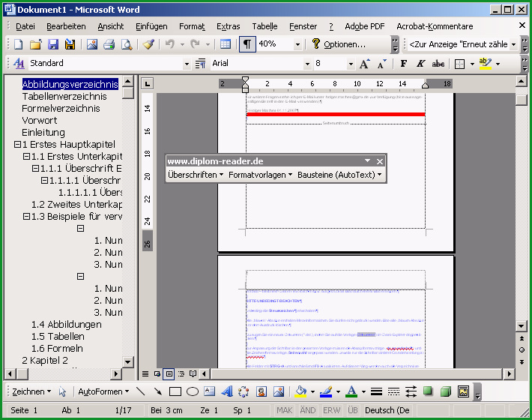Toggle ÄND track changes in status bar
Viewport: 532px width, 420px height.
(308, 410)
